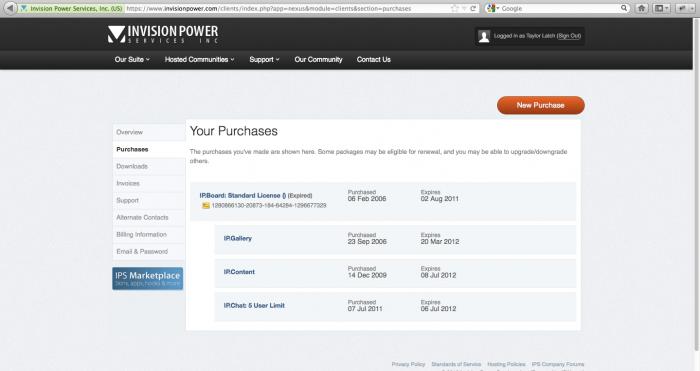Select Overview in the client sidebar
700x371 pixels.
(149, 132)
